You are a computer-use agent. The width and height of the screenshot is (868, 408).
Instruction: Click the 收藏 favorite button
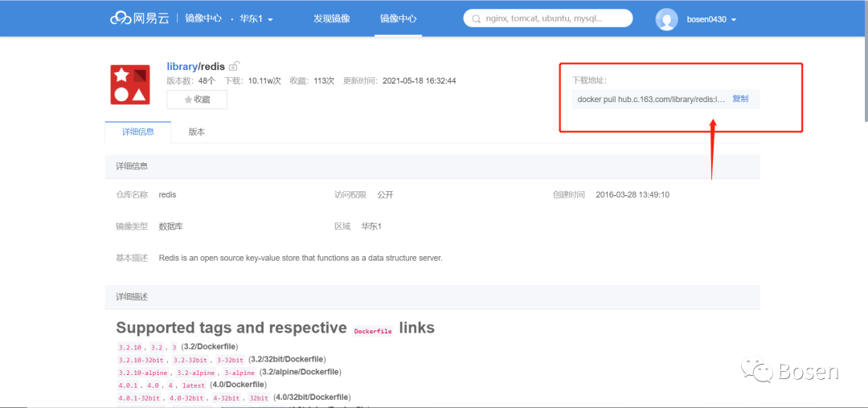click(197, 100)
